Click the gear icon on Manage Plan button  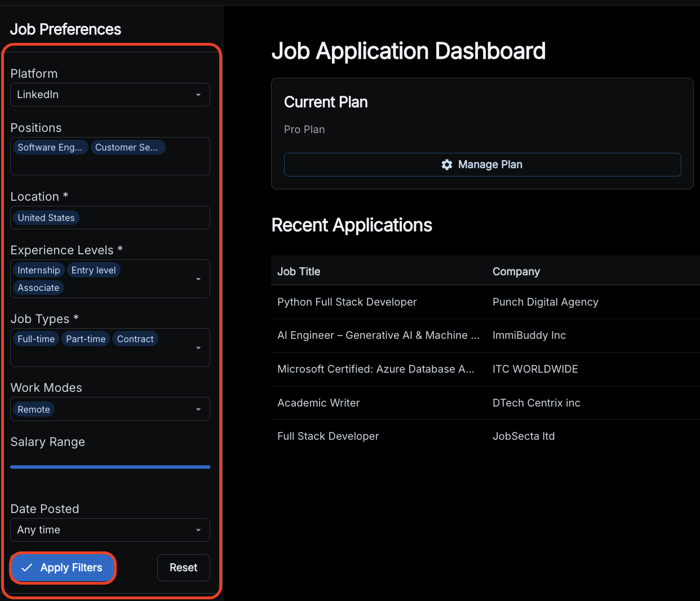(x=446, y=164)
